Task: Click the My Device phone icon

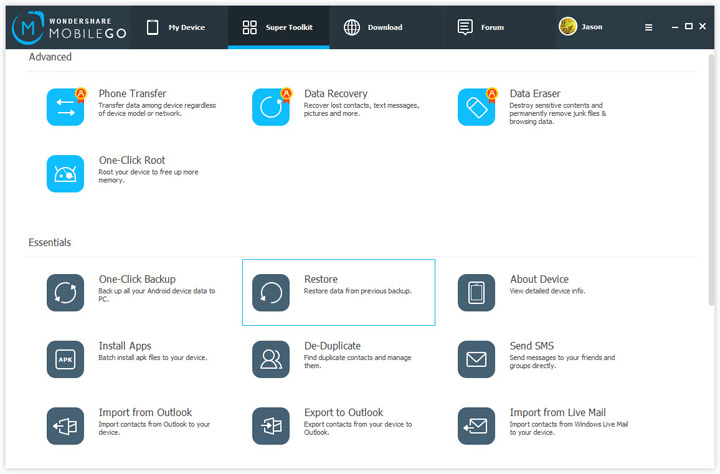Action: 152,27
